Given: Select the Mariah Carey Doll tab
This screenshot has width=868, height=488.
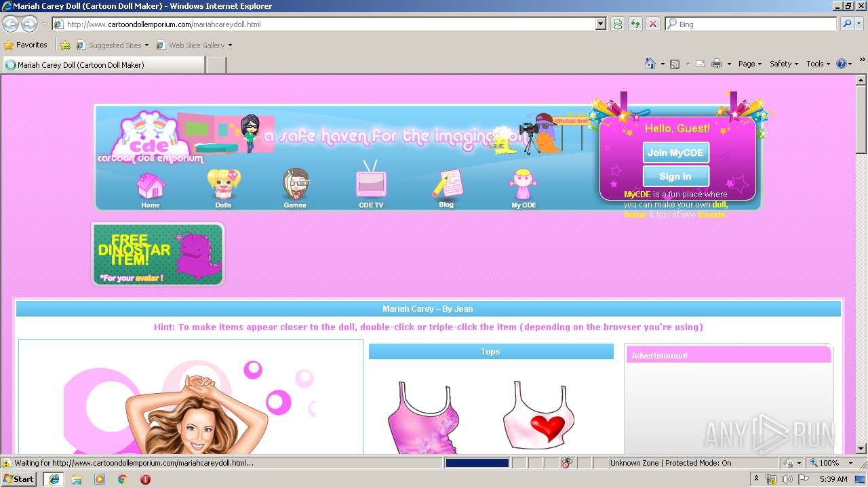Looking at the screenshot, I should [103, 65].
